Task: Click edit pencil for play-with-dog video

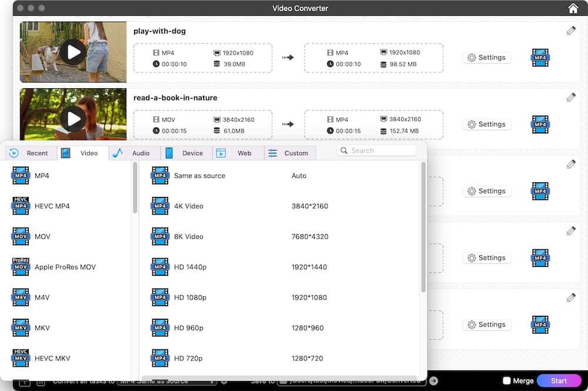Action: pos(571,31)
